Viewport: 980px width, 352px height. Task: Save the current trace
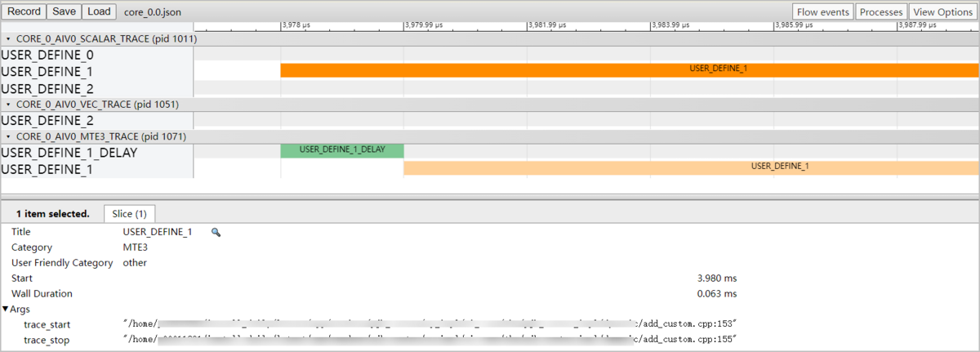click(63, 11)
